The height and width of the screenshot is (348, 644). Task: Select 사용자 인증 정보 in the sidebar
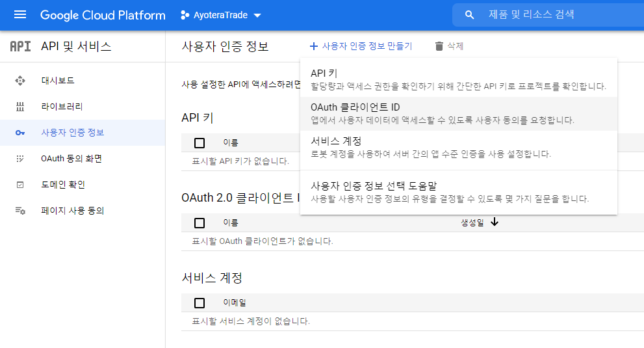click(x=83, y=133)
